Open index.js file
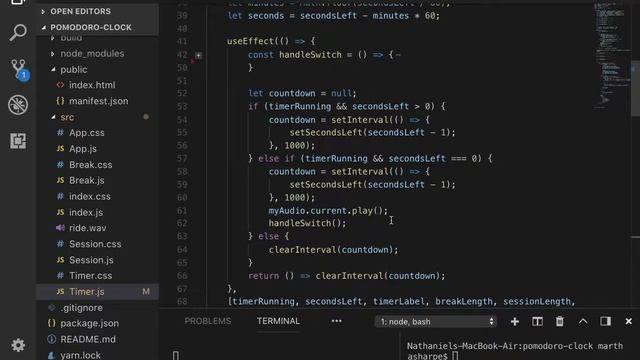Image resolution: width=640 pixels, height=360 pixels. (86, 213)
